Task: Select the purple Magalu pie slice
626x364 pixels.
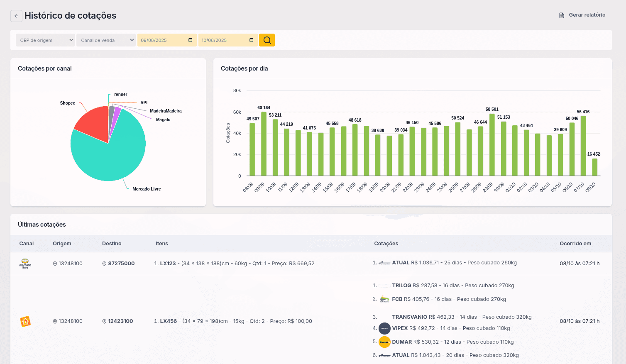Action: pyautogui.click(x=117, y=114)
